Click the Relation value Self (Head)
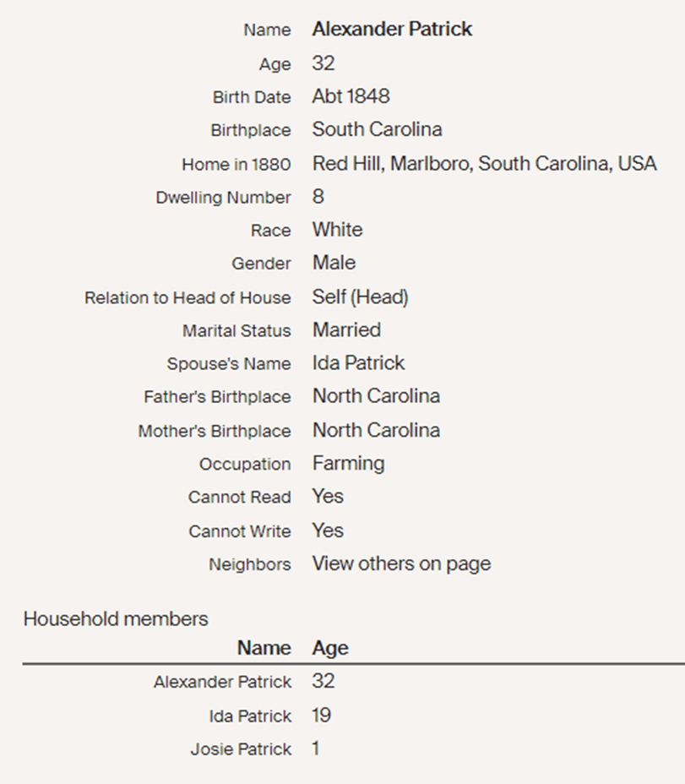This screenshot has height=784, width=685. (x=360, y=297)
